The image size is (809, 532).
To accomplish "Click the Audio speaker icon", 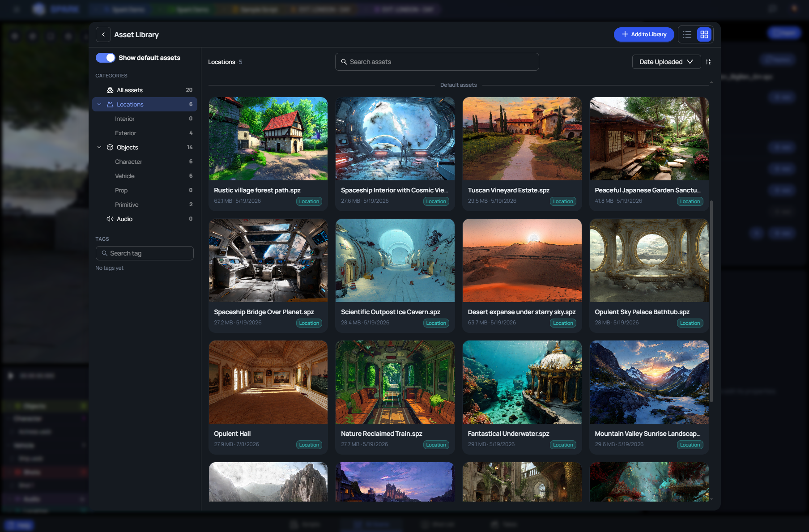I will 110,219.
